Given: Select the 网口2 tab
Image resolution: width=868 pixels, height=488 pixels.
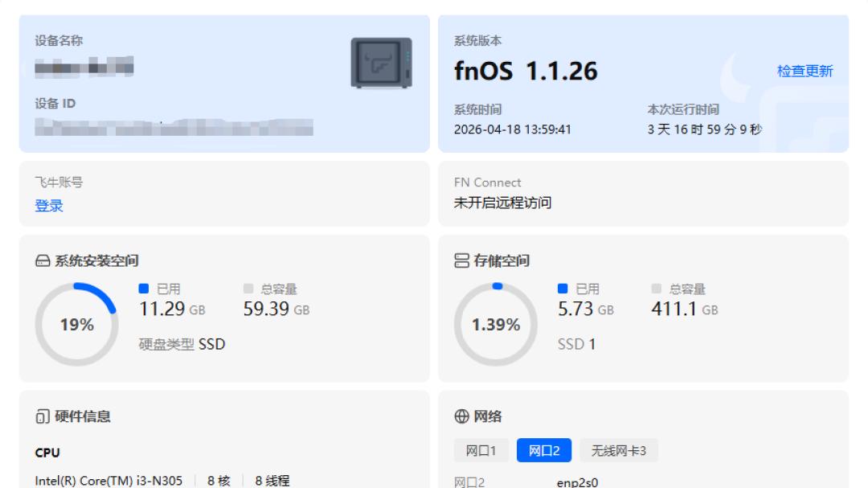Looking at the screenshot, I should tap(543, 450).
